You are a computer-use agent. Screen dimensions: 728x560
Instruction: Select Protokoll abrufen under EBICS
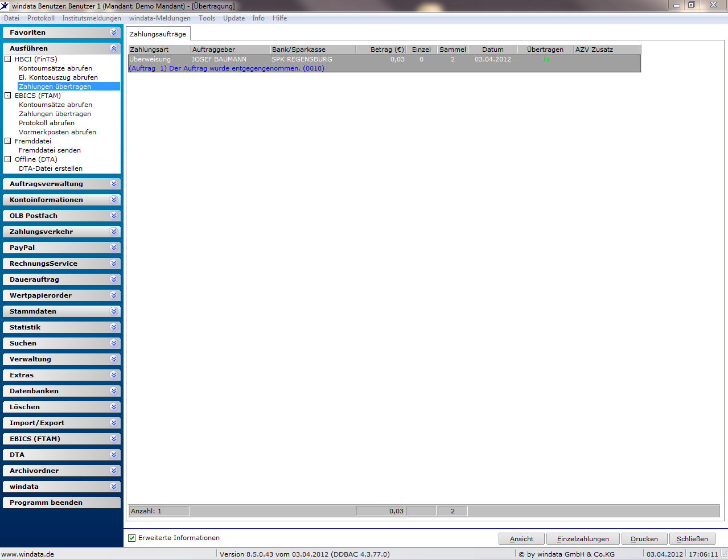(47, 123)
